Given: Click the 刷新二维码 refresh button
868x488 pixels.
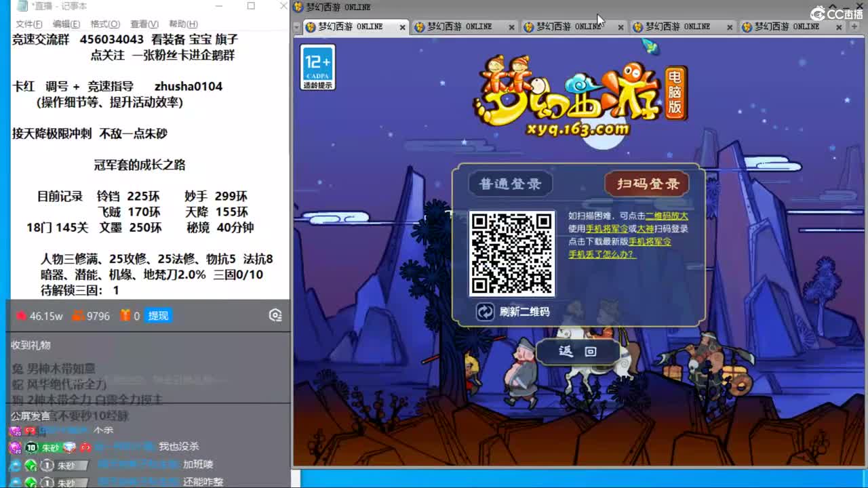Looking at the screenshot, I should pos(513,312).
